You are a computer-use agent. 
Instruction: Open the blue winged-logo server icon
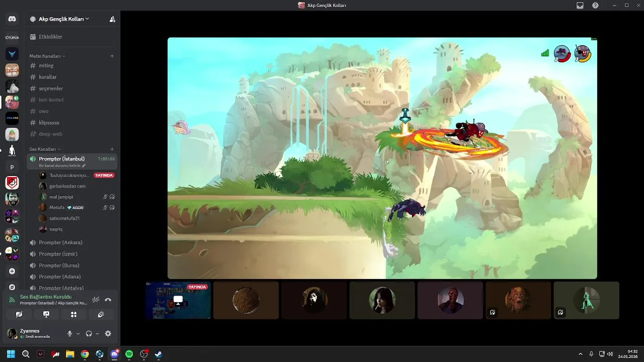coord(12,53)
